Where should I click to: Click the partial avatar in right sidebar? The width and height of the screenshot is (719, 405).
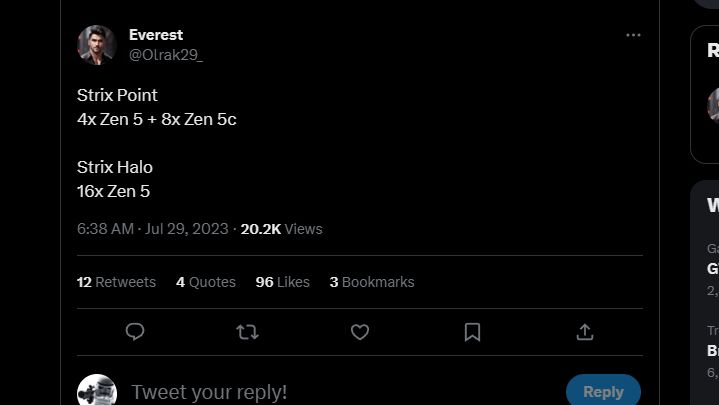[713, 104]
